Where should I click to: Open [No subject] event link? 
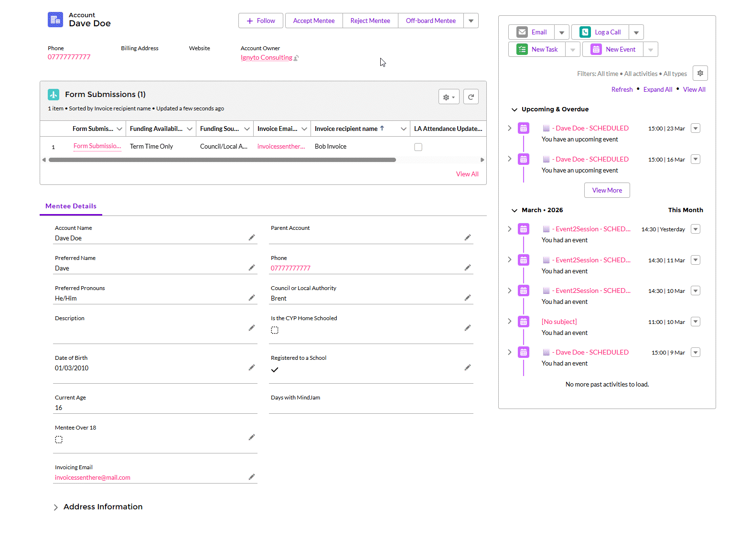559,322
